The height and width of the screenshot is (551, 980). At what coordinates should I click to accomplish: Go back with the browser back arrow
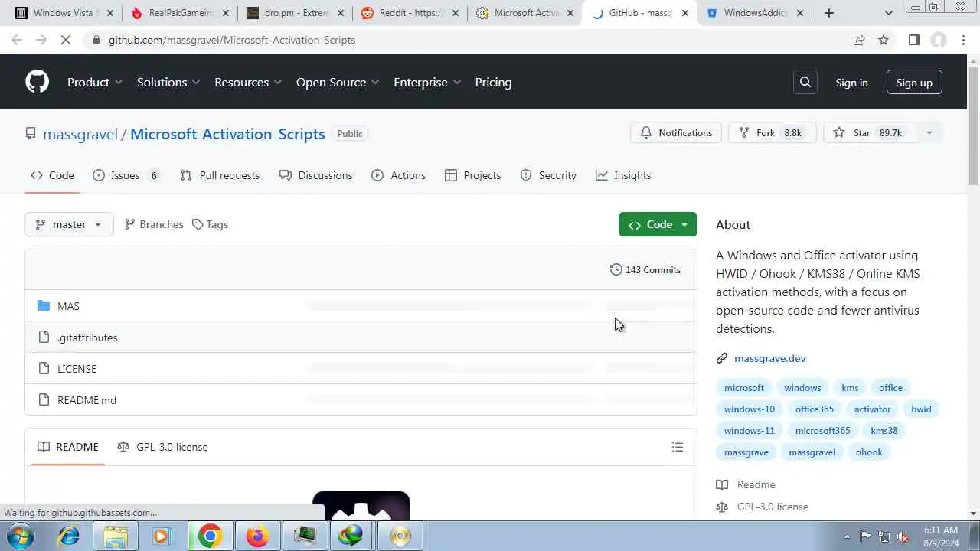17,40
